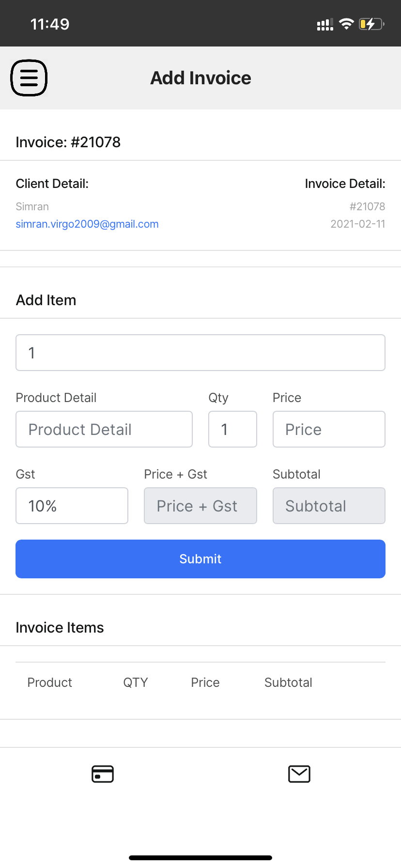Open the hamburger menu icon
This screenshot has width=401, height=868.
point(29,77)
